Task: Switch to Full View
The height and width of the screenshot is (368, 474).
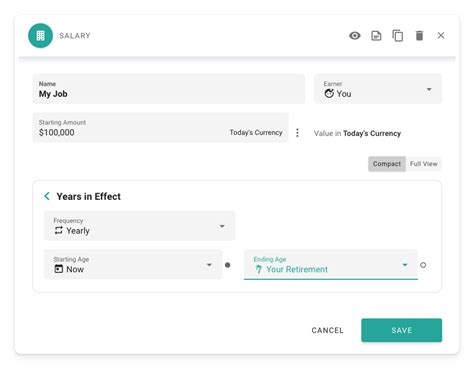Action: pyautogui.click(x=424, y=164)
